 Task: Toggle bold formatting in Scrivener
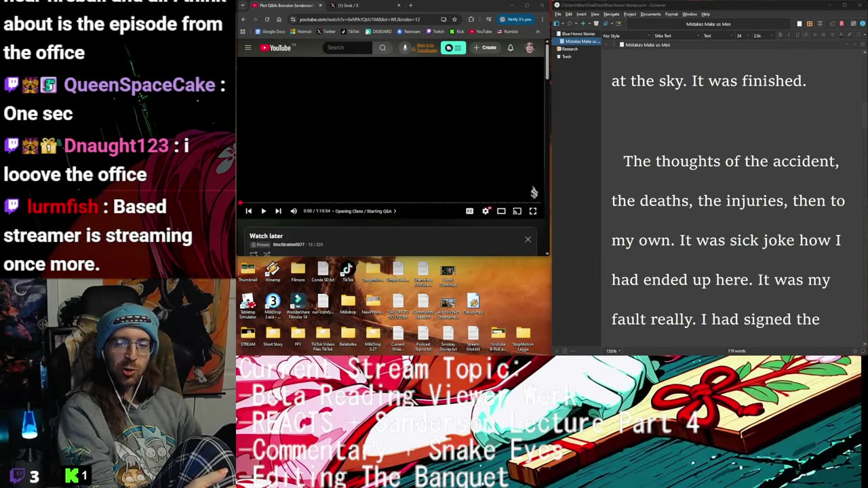(x=780, y=35)
